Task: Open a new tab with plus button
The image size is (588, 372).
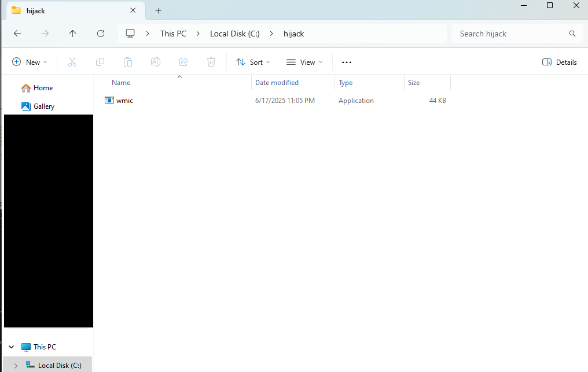Action: (158, 10)
